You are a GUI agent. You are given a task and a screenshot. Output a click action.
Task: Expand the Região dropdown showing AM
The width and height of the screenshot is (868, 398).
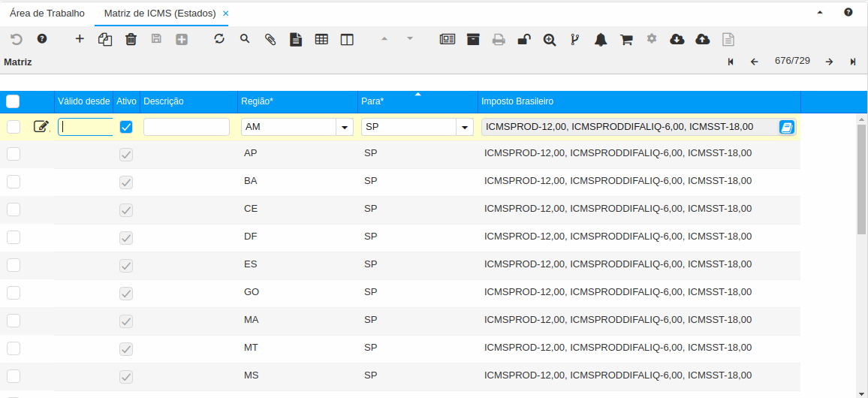click(x=345, y=128)
